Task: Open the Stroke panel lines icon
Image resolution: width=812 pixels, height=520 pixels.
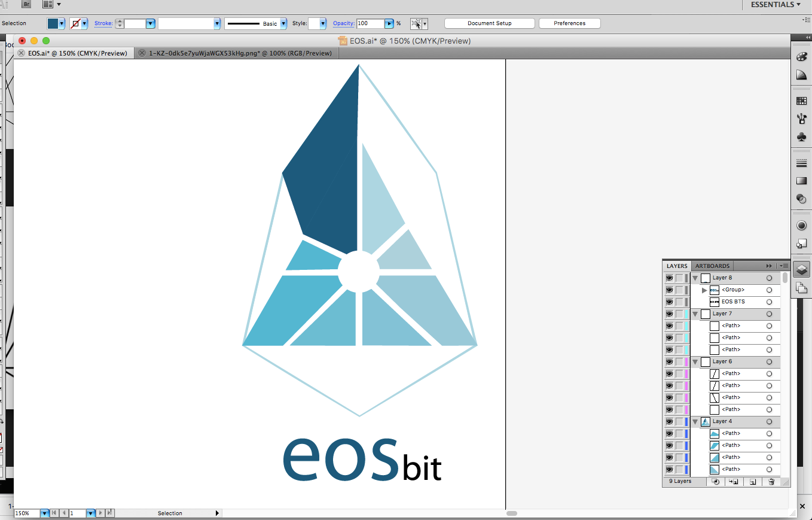Action: click(802, 163)
